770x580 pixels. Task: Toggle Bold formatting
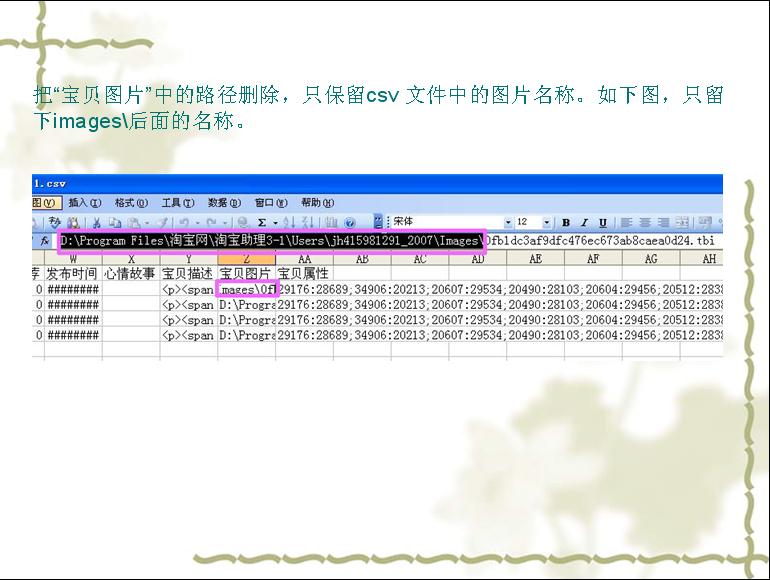tap(566, 222)
